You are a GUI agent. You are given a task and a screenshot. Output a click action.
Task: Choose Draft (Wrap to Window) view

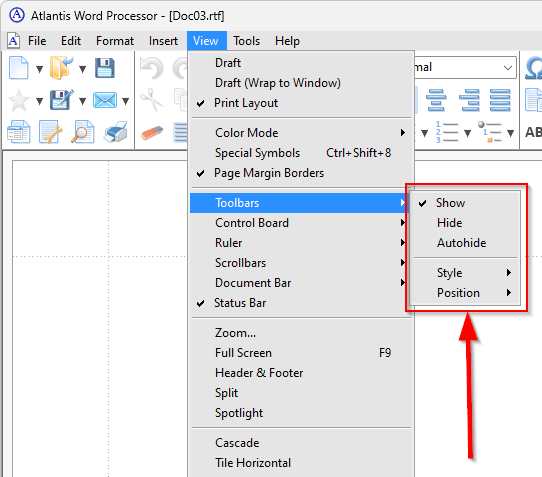[x=301, y=83]
